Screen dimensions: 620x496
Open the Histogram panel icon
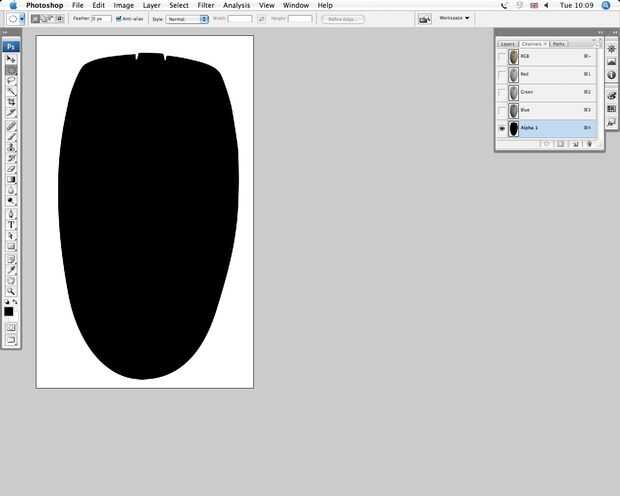(x=611, y=62)
